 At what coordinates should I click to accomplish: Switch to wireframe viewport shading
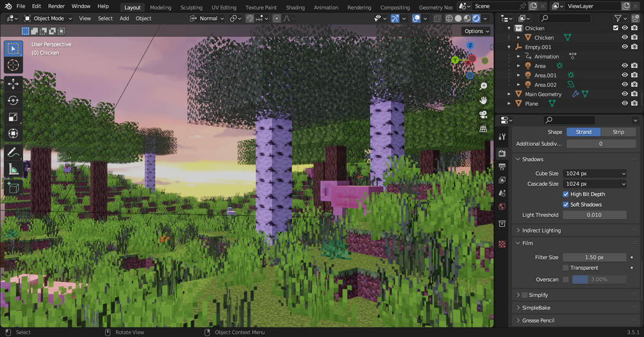pyautogui.click(x=449, y=19)
